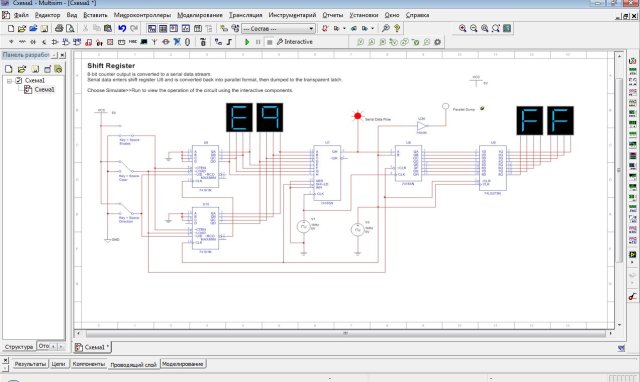This screenshot has height=382, width=640.
Task: Open the Моделирование menu
Action: [200, 15]
